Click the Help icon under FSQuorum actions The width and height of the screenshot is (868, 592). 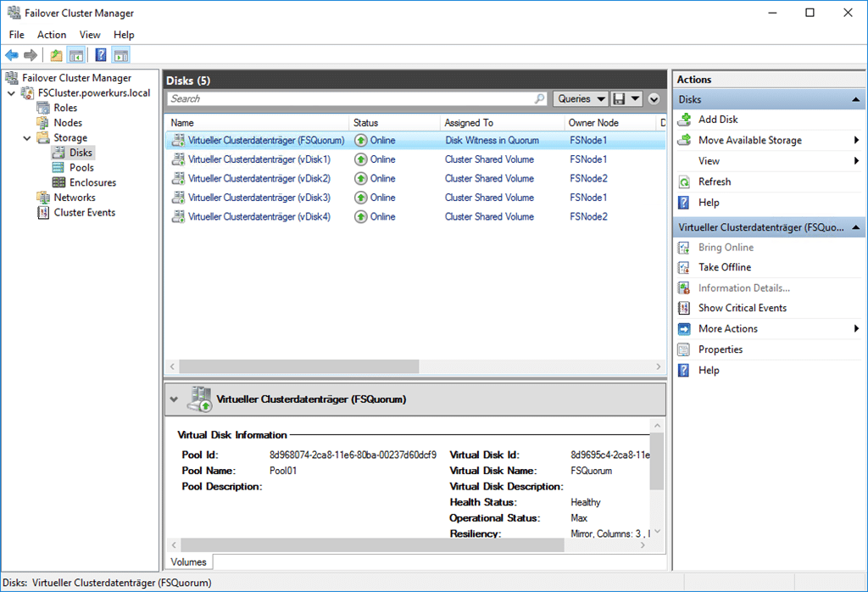click(684, 371)
